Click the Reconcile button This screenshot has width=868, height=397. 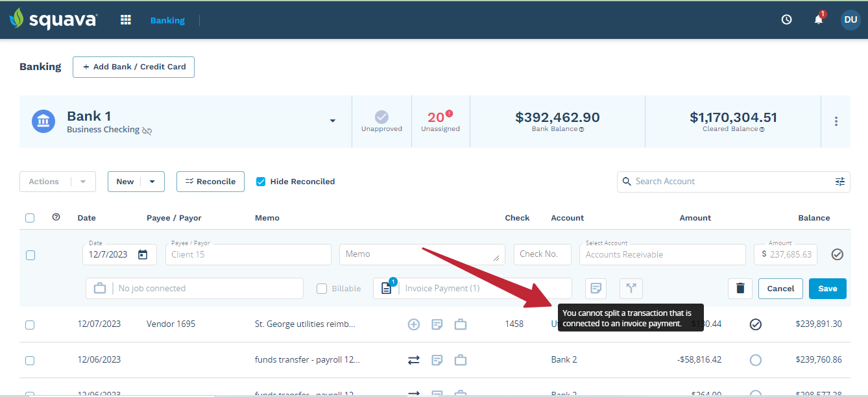tap(210, 182)
